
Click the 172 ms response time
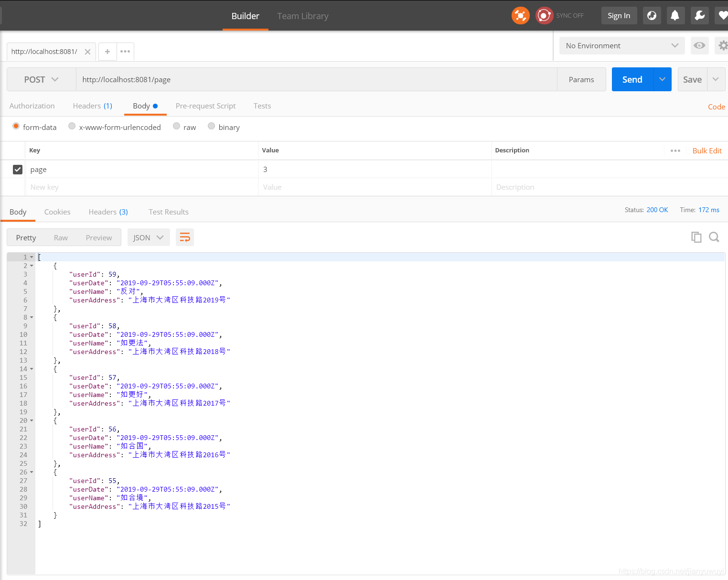tap(709, 210)
